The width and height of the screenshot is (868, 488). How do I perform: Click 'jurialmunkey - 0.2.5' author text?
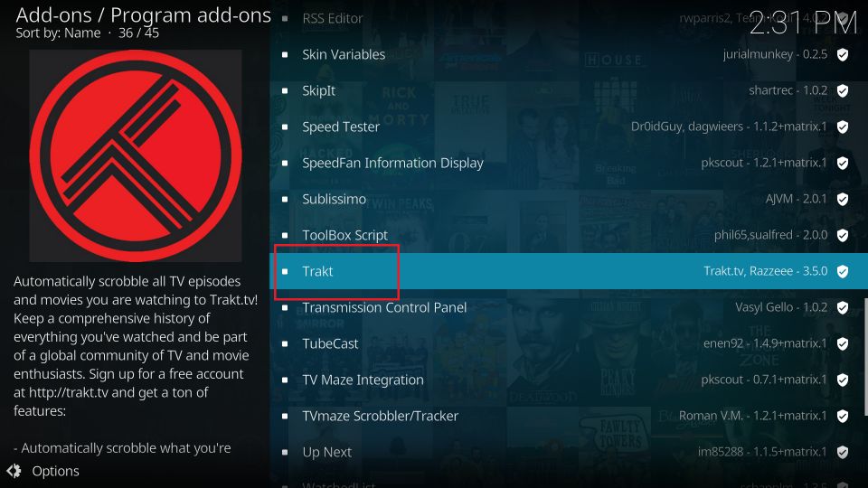click(775, 54)
